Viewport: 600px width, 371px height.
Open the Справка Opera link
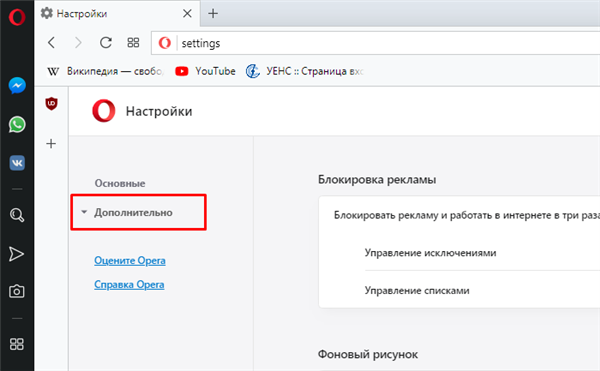(x=129, y=285)
